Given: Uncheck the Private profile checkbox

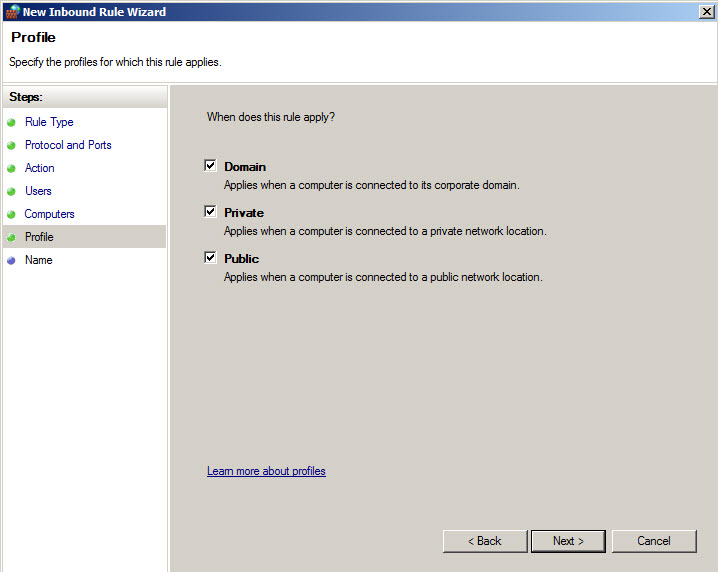Looking at the screenshot, I should point(211,212).
